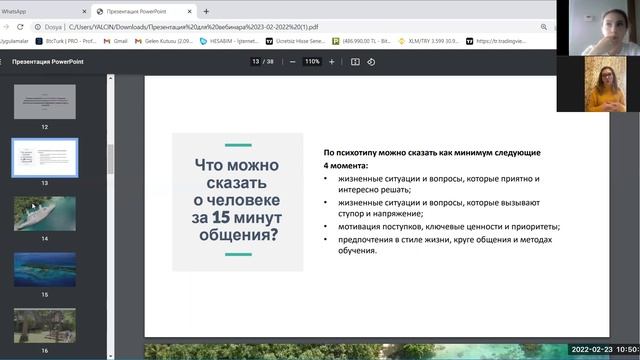The width and height of the screenshot is (640, 360).
Task: Select page 14 thumbnail
Action: pos(45,213)
